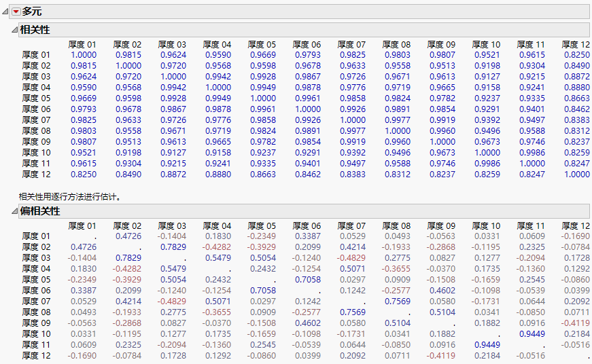Click 厚度 03 row label in 相关性 table
The image size is (592, 364).
click(36, 77)
